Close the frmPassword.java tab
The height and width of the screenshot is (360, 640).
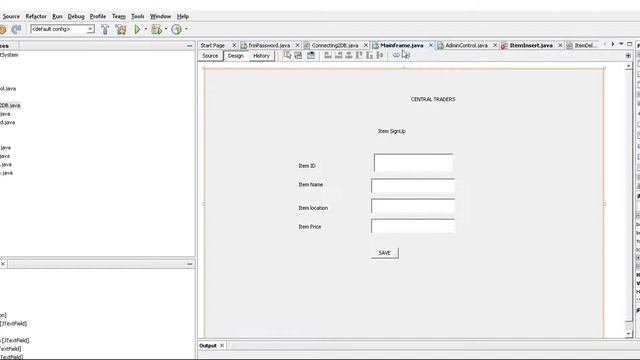[x=297, y=45]
